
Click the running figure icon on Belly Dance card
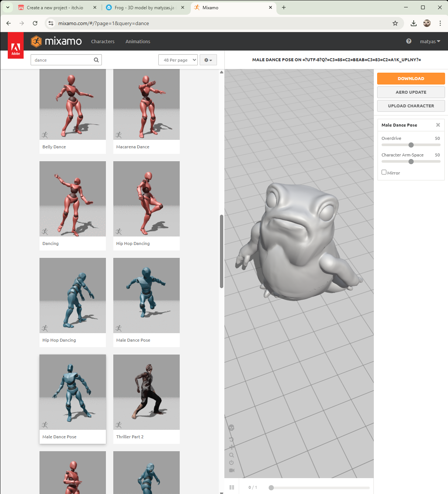click(x=45, y=135)
